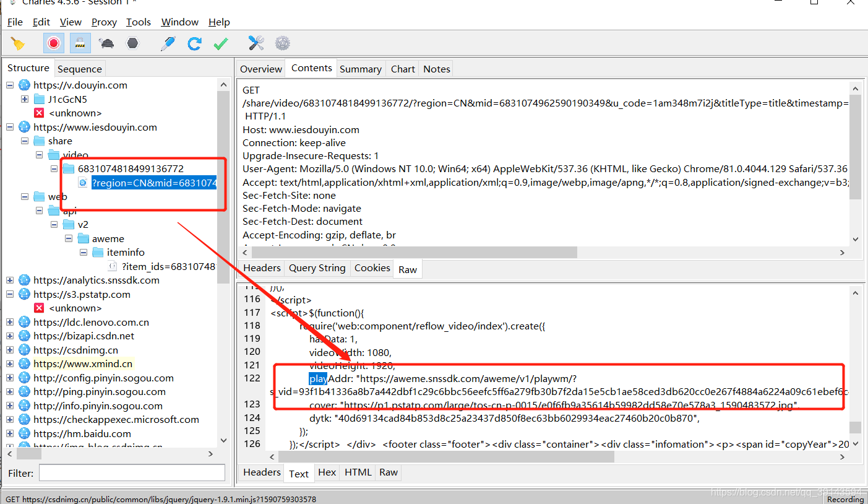Open the Tools menu
868x504 pixels.
coord(139,22)
